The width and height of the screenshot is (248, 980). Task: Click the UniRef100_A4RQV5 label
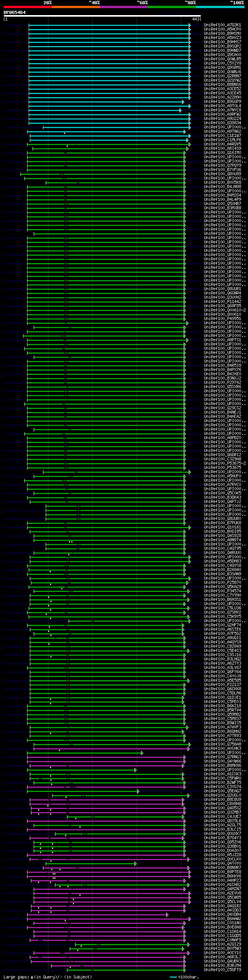(222, 144)
